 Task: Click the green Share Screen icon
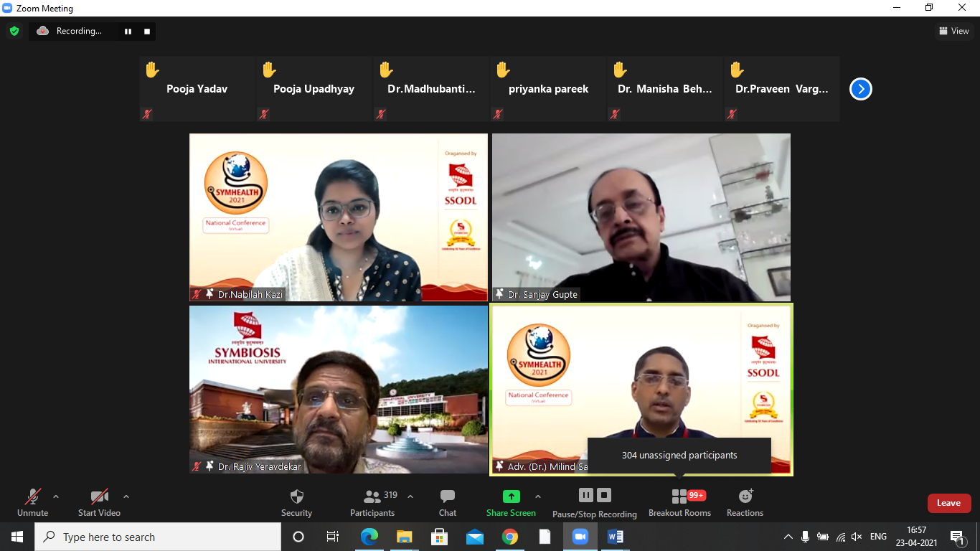pyautogui.click(x=511, y=496)
